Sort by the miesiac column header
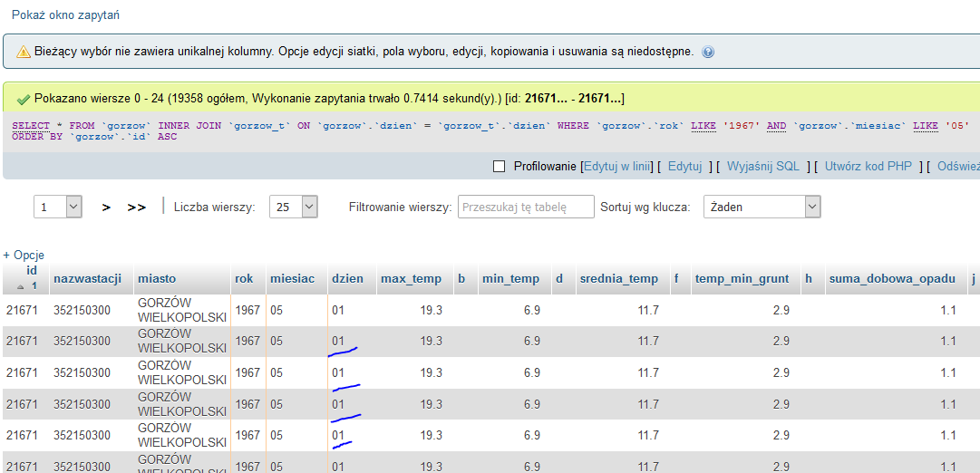Screen dimensions: 980x473 point(292,279)
